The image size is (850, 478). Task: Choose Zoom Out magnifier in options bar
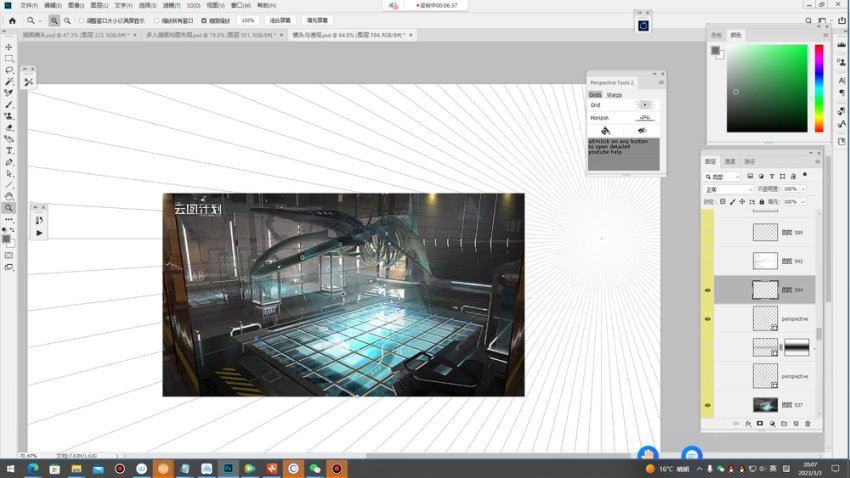tap(67, 21)
